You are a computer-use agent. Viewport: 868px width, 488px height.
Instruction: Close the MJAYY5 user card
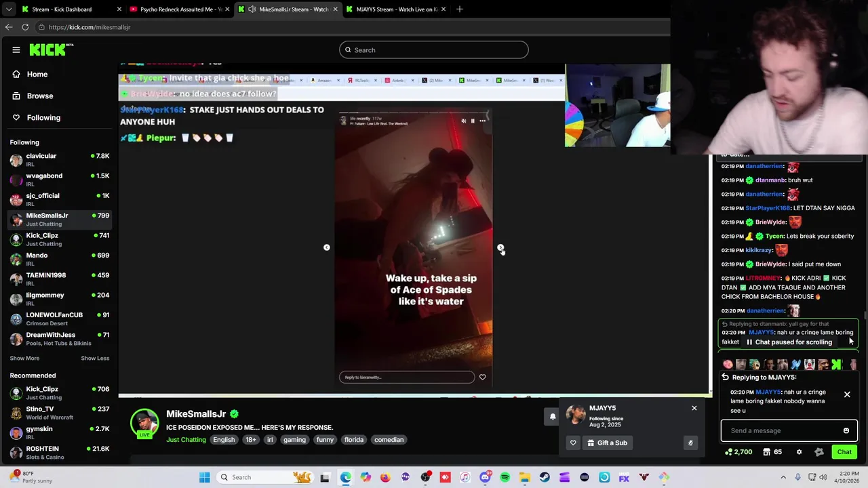pyautogui.click(x=694, y=408)
